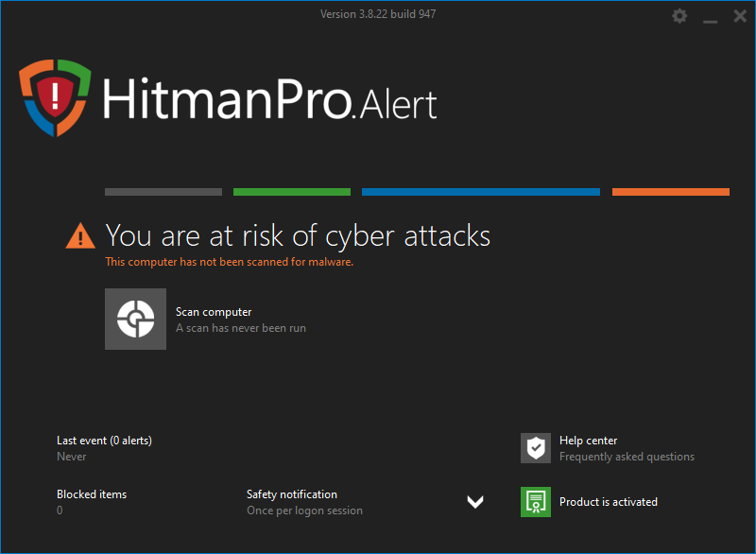Click the 'Version 3.8.22 build 947' text
The width and height of the screenshot is (756, 554).
[378, 14]
